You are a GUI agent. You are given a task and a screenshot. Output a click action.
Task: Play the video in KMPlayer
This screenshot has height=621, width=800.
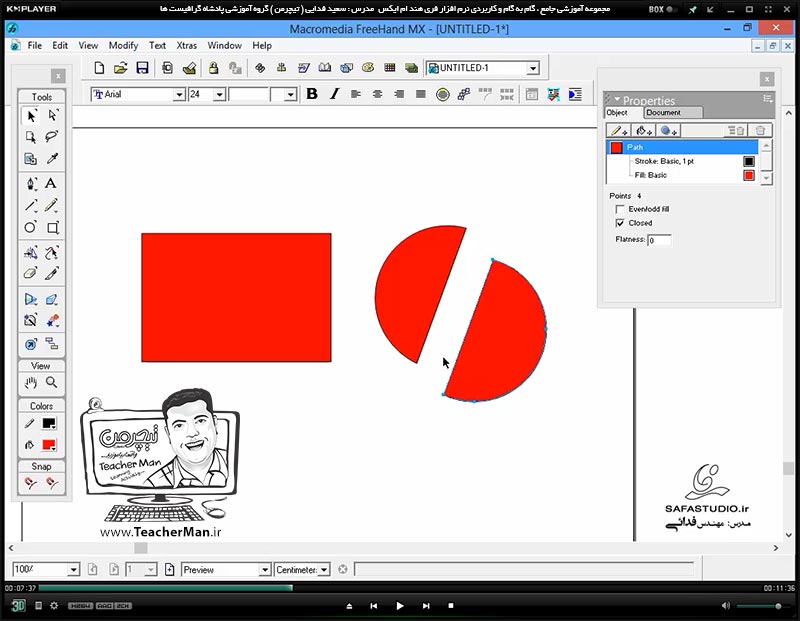click(x=399, y=606)
